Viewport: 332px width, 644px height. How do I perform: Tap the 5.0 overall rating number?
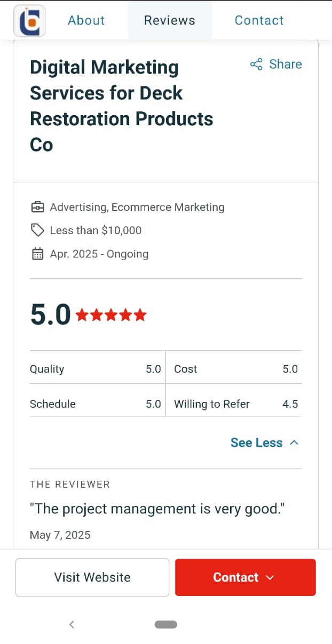(x=50, y=315)
